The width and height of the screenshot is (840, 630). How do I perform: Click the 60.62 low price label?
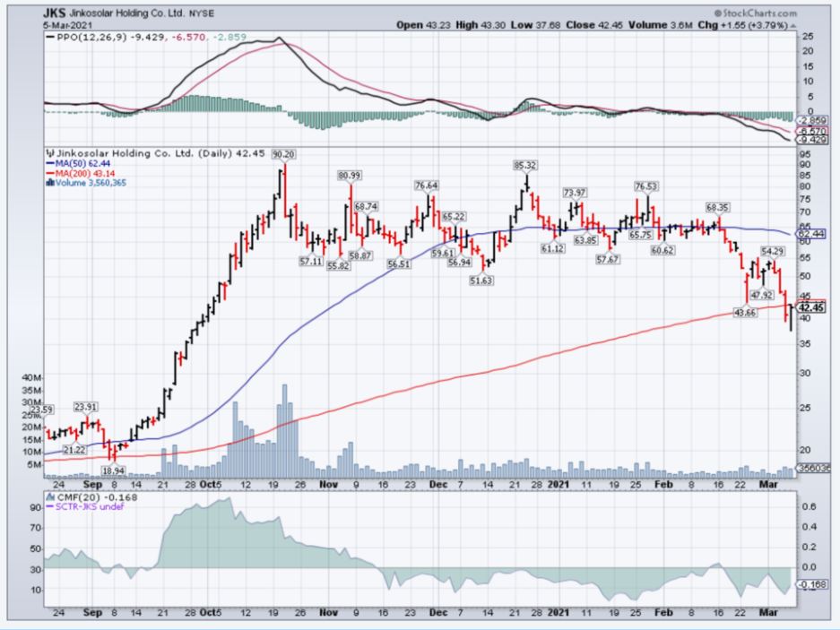click(662, 250)
